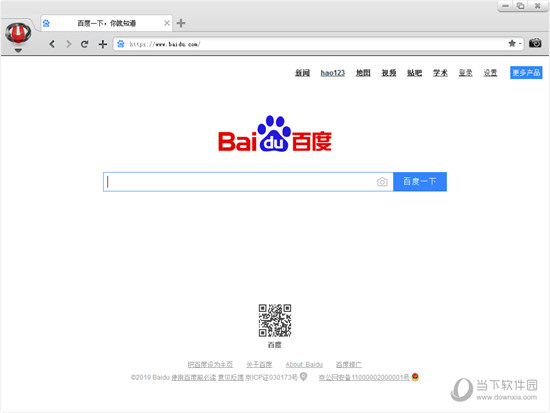This screenshot has height=413, width=550.
Task: Open the 关于百度 footer link
Action: point(259,365)
